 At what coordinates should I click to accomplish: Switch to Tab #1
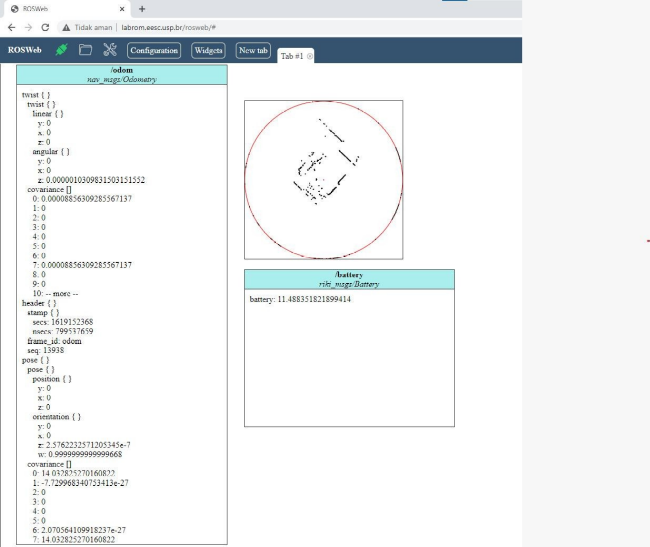point(290,57)
